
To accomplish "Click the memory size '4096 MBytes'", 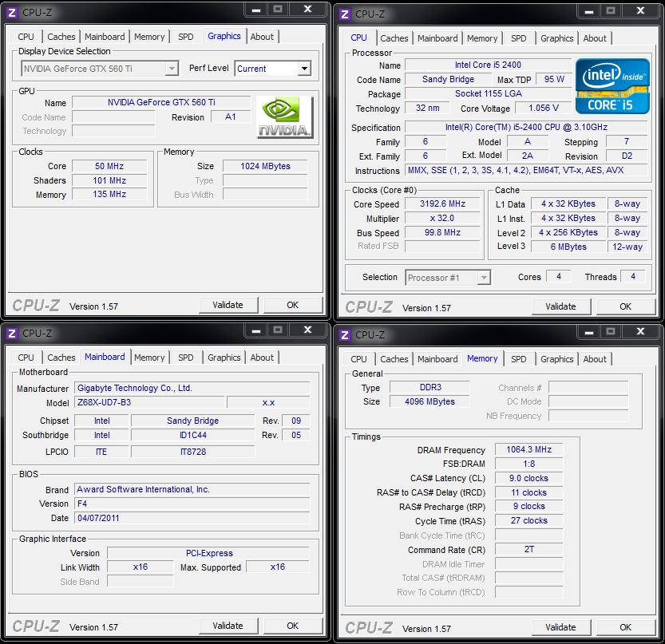I will [429, 402].
